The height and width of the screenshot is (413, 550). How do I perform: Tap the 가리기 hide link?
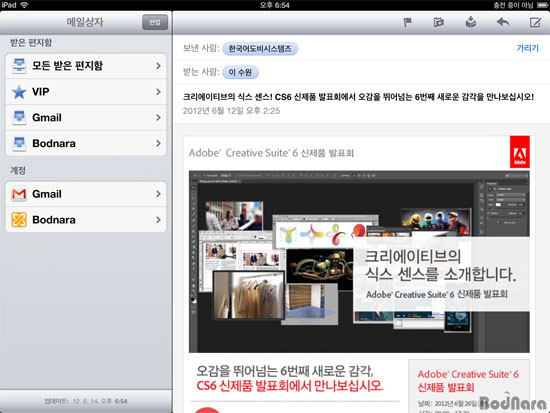click(x=527, y=48)
